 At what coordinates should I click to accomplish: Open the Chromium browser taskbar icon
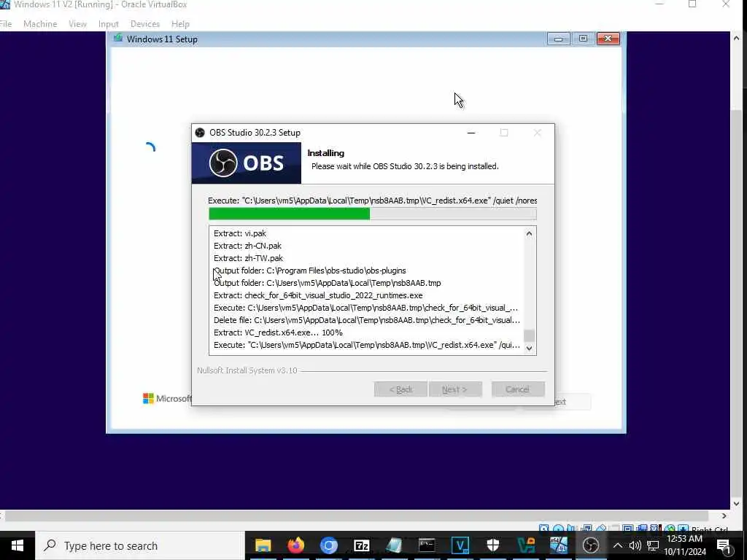329,545
